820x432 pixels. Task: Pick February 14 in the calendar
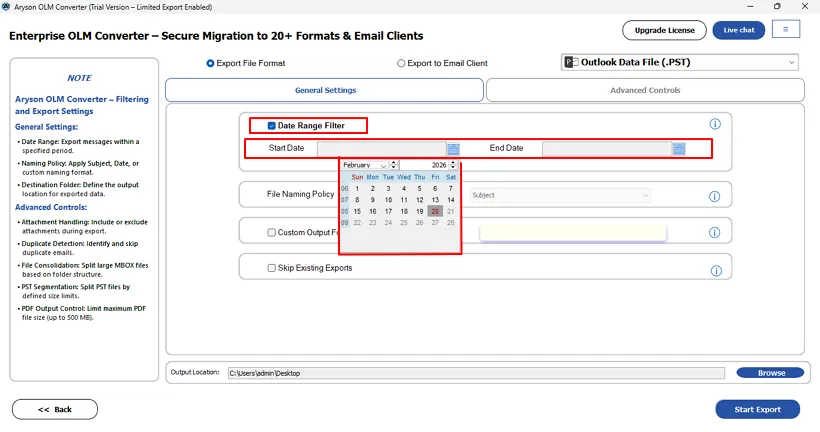pyautogui.click(x=451, y=200)
